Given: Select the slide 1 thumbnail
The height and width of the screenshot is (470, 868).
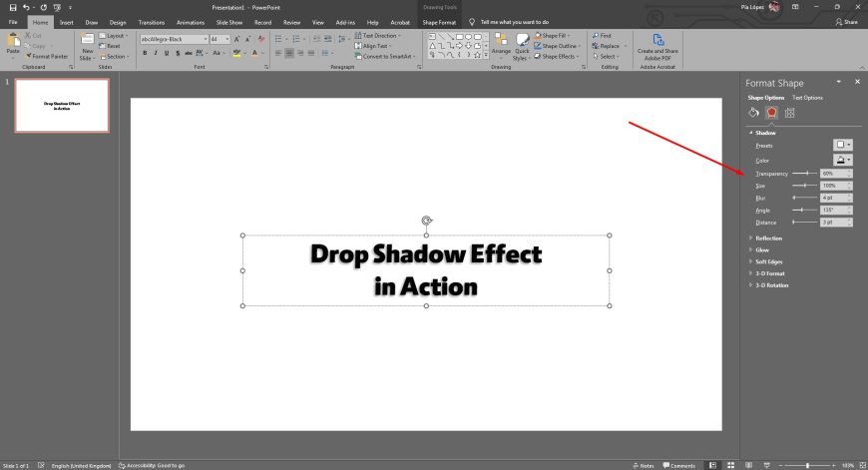Looking at the screenshot, I should pos(62,105).
